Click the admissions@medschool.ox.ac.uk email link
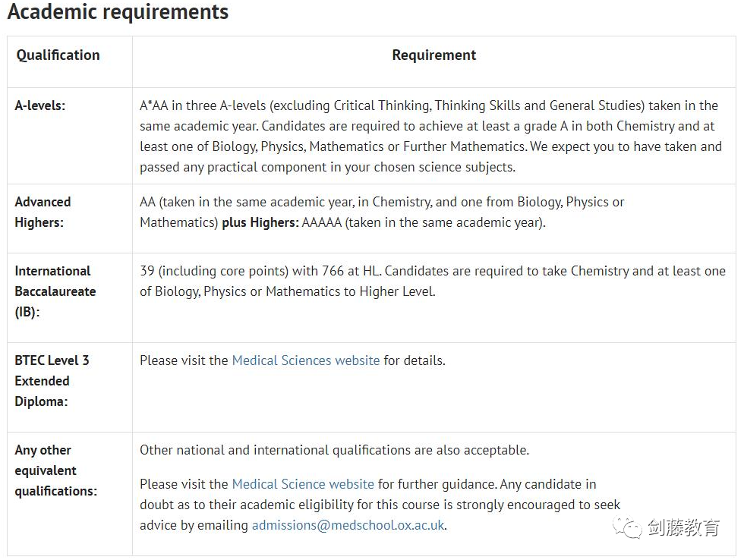The height and width of the screenshot is (560, 744). point(348,525)
